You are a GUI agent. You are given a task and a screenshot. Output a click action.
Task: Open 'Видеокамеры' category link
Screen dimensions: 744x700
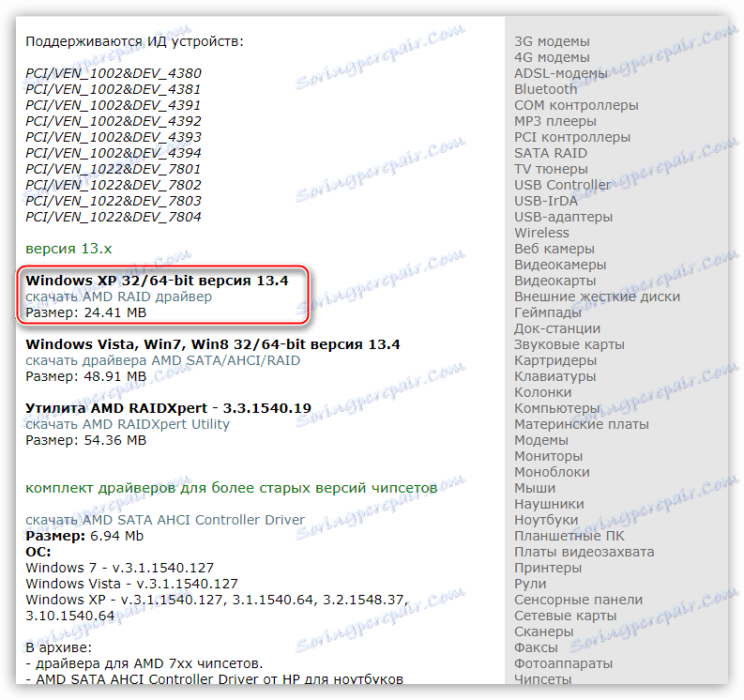560,265
